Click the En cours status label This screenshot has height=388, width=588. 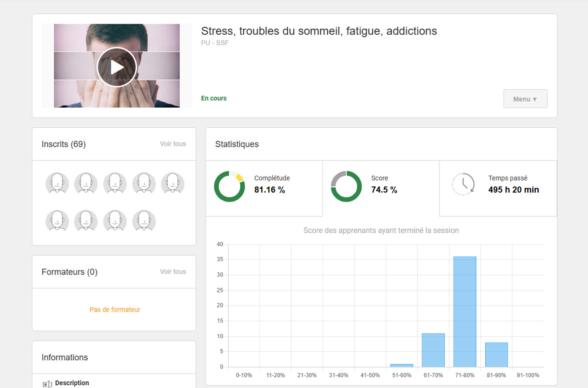pos(213,98)
